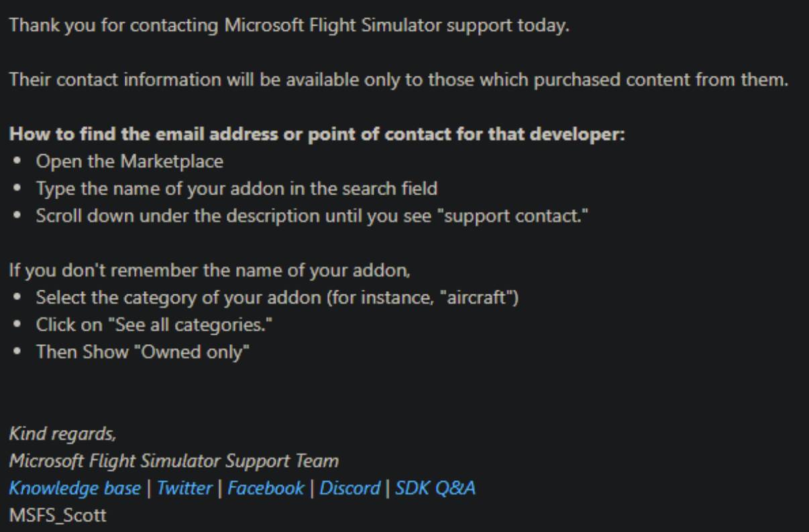Click the 'Their contact information' sentence
This screenshot has width=809, height=532.
pyautogui.click(x=398, y=79)
